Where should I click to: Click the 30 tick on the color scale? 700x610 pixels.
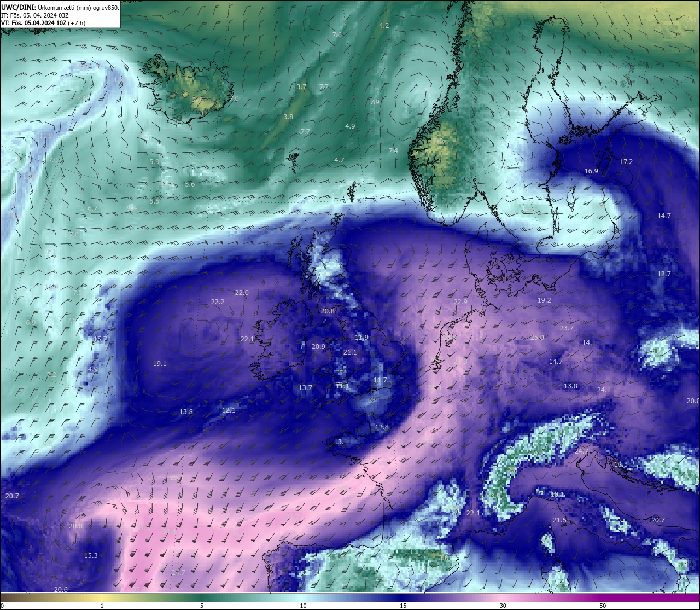pos(503,606)
